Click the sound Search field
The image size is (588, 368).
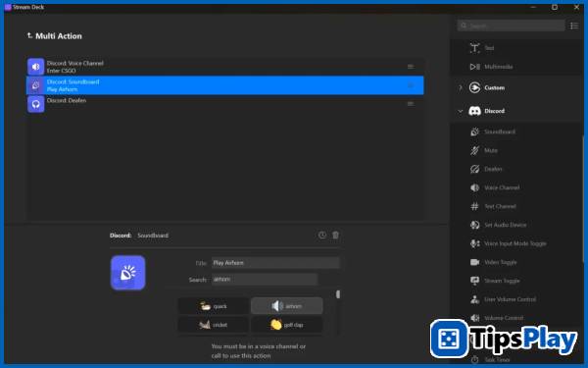click(265, 280)
